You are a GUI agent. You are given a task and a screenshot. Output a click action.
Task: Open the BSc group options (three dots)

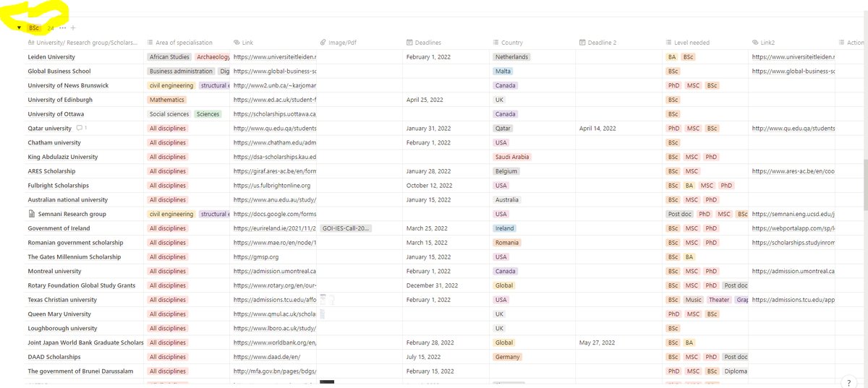[x=62, y=28]
